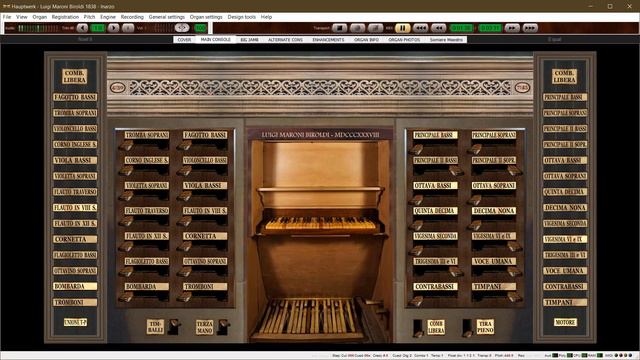Open the Design tools menu

coord(242,17)
